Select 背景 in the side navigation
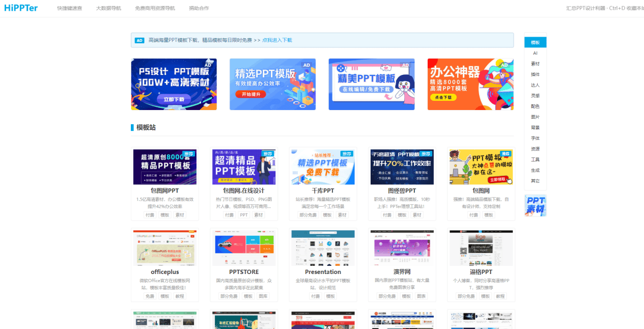 (x=535, y=128)
